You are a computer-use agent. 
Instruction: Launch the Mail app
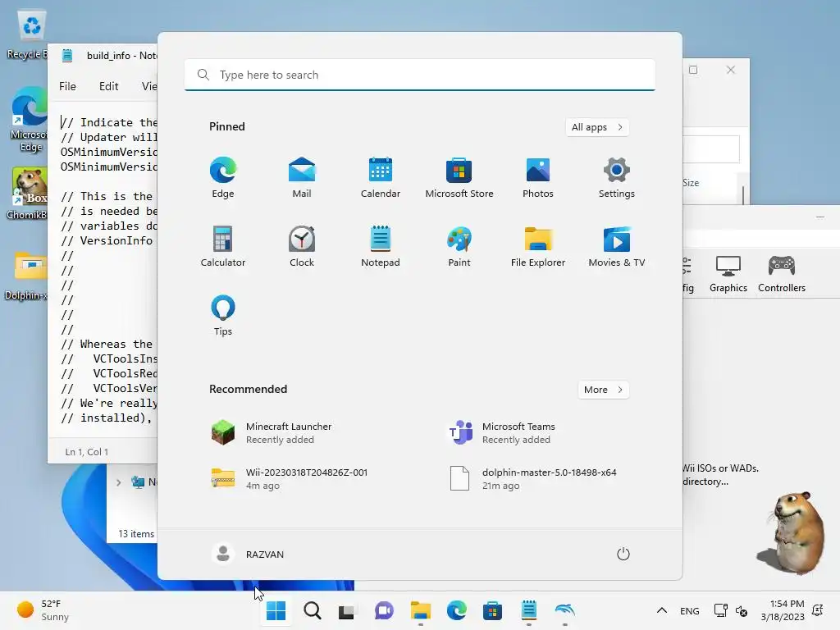[302, 177]
